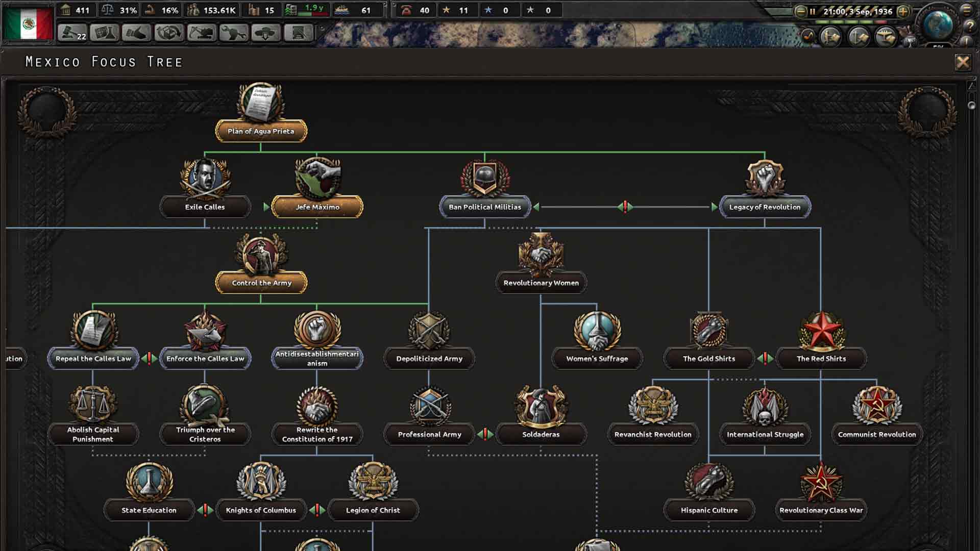Click the Repeal the Calles Law icon
This screenshot has height=551, width=980.
(93, 331)
